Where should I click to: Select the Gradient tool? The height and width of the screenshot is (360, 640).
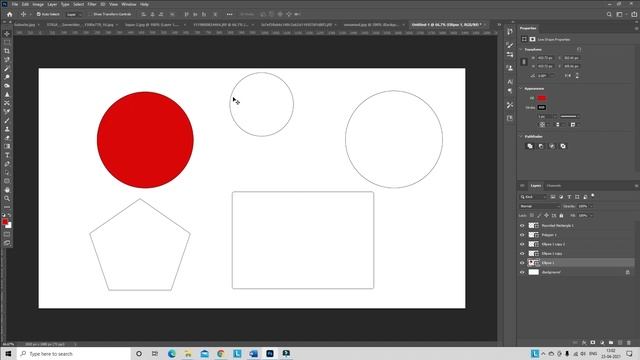[7, 146]
